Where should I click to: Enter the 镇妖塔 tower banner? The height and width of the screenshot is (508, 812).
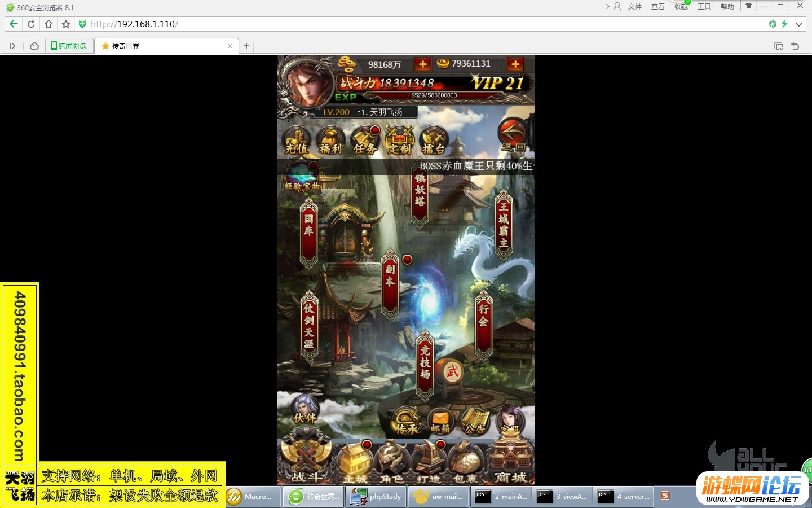click(420, 195)
